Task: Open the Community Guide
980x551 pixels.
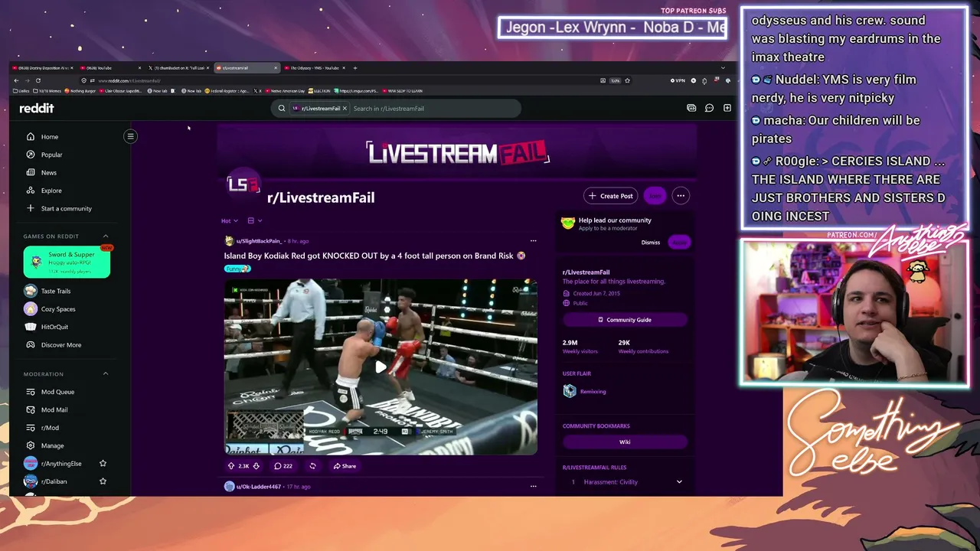Action: (x=625, y=320)
